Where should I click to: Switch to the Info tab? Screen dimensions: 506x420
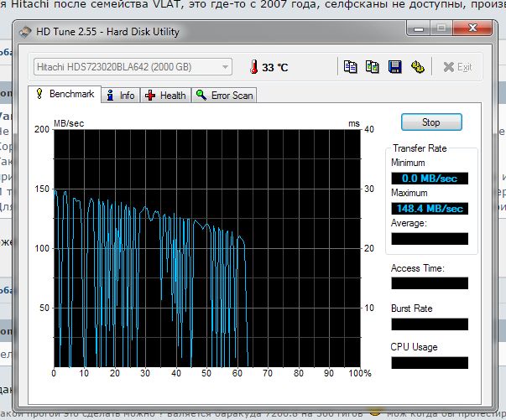(x=121, y=96)
